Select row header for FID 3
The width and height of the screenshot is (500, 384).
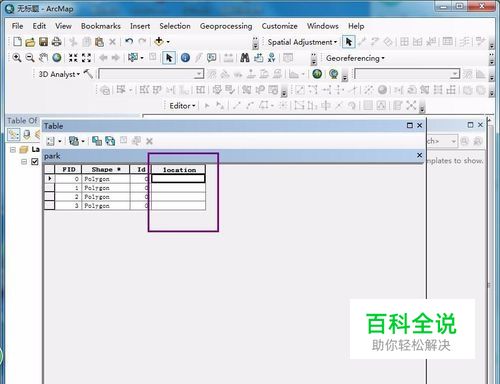coord(49,206)
